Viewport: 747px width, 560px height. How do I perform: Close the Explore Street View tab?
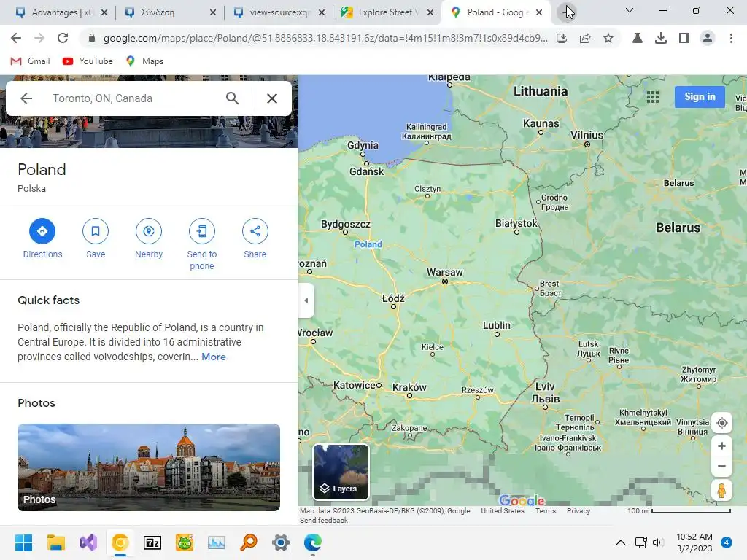tap(430, 12)
